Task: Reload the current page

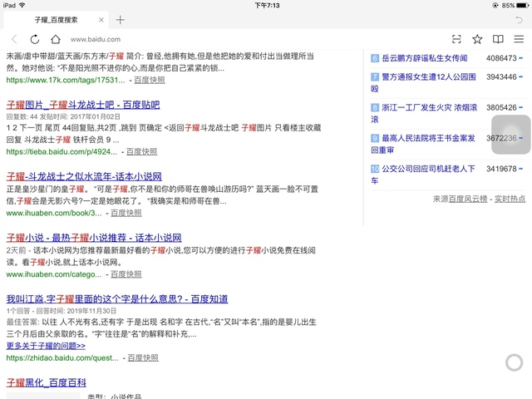Action: pos(35,39)
